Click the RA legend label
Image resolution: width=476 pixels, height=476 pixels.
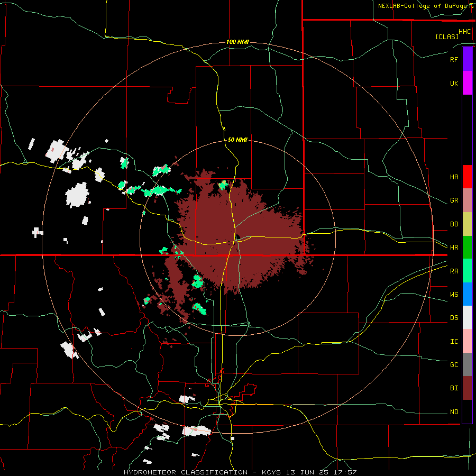pyautogui.click(x=454, y=271)
